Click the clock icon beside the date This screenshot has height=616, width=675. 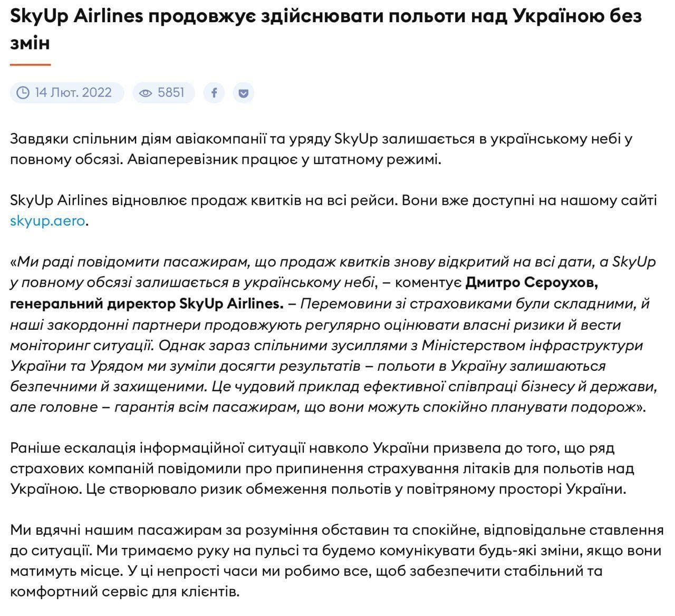(x=23, y=93)
